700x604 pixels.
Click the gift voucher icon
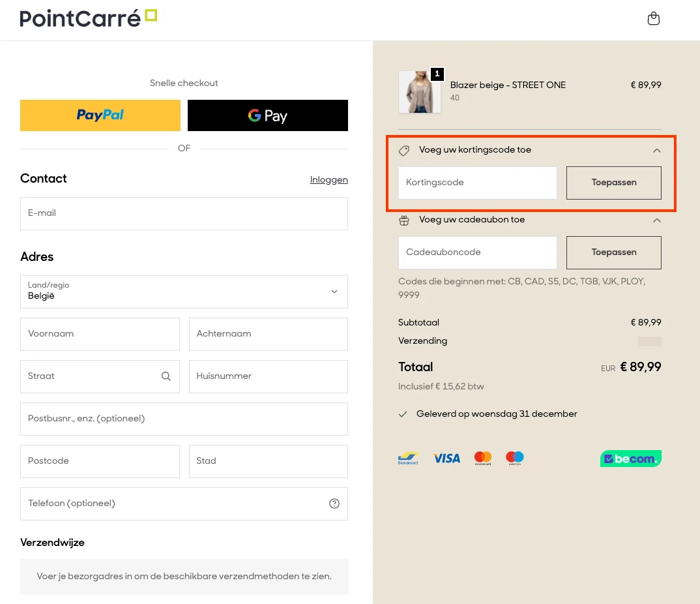click(x=404, y=220)
